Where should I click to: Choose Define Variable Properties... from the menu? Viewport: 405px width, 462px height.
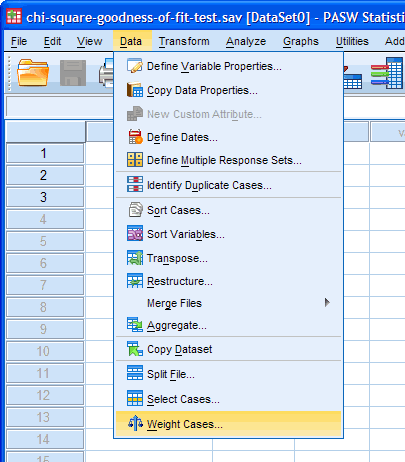click(x=228, y=66)
